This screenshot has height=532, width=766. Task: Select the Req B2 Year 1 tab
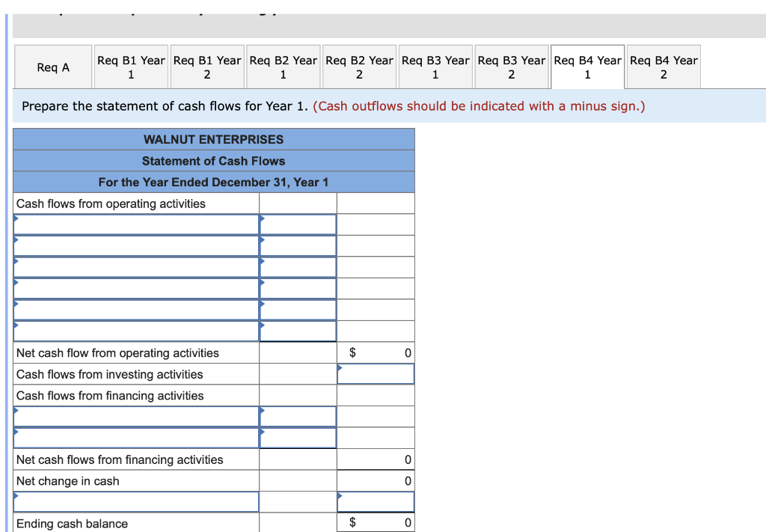point(284,67)
